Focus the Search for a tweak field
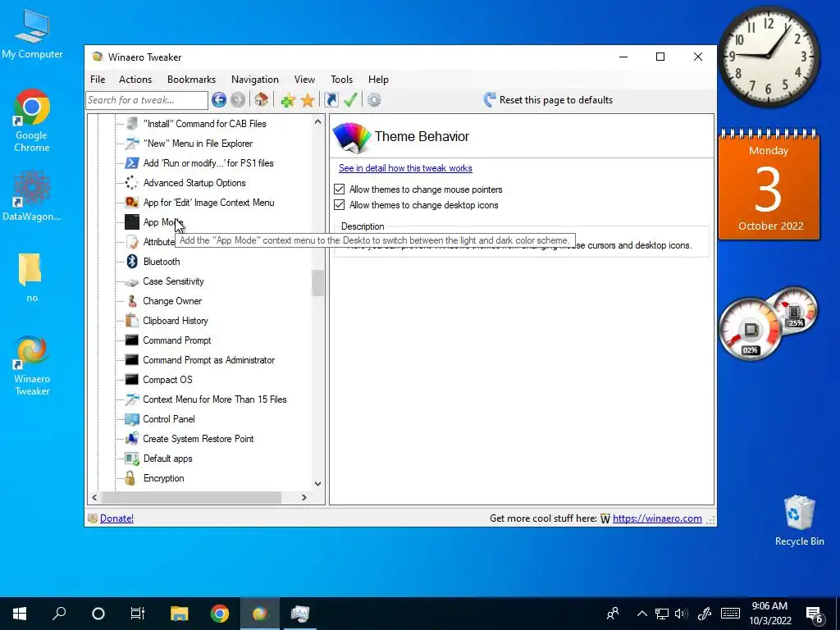This screenshot has width=840, height=630. click(146, 100)
